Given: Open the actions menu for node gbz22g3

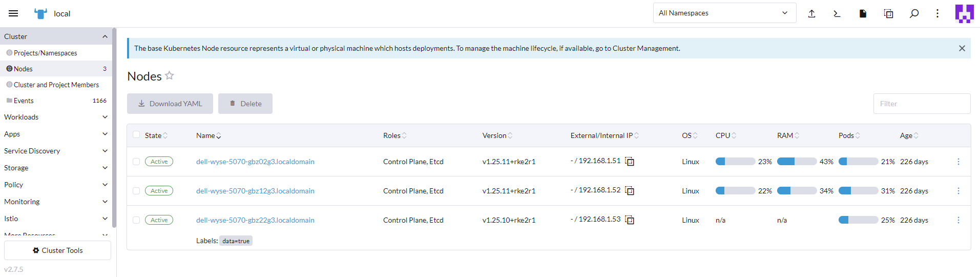Looking at the screenshot, I should (958, 220).
